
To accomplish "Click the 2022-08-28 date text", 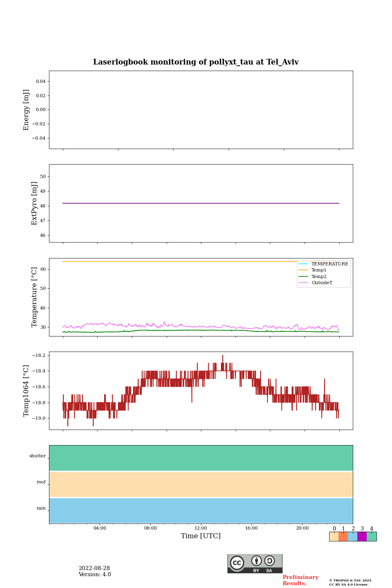I will 94,568.
